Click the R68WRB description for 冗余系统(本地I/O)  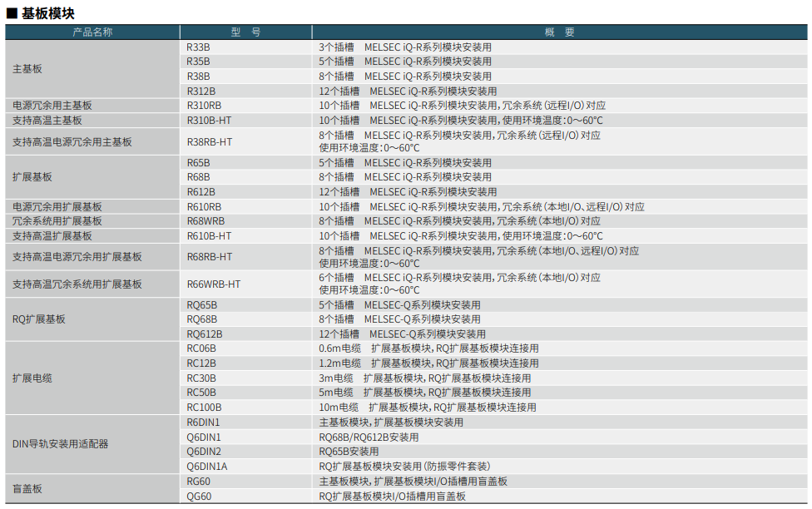click(x=459, y=220)
